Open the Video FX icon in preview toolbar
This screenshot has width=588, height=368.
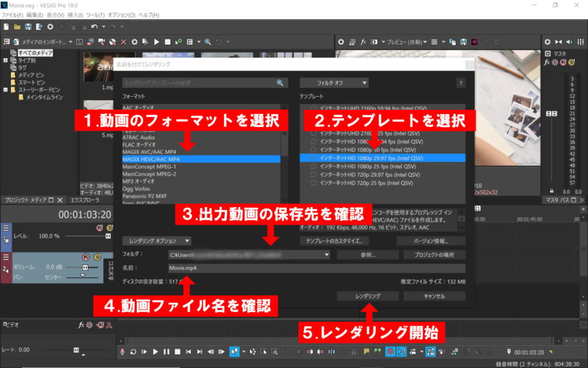tap(363, 42)
